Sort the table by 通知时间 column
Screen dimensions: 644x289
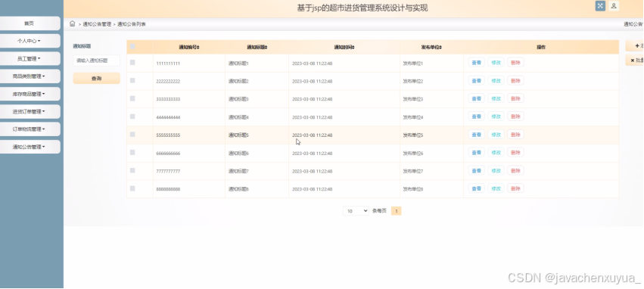tap(344, 47)
